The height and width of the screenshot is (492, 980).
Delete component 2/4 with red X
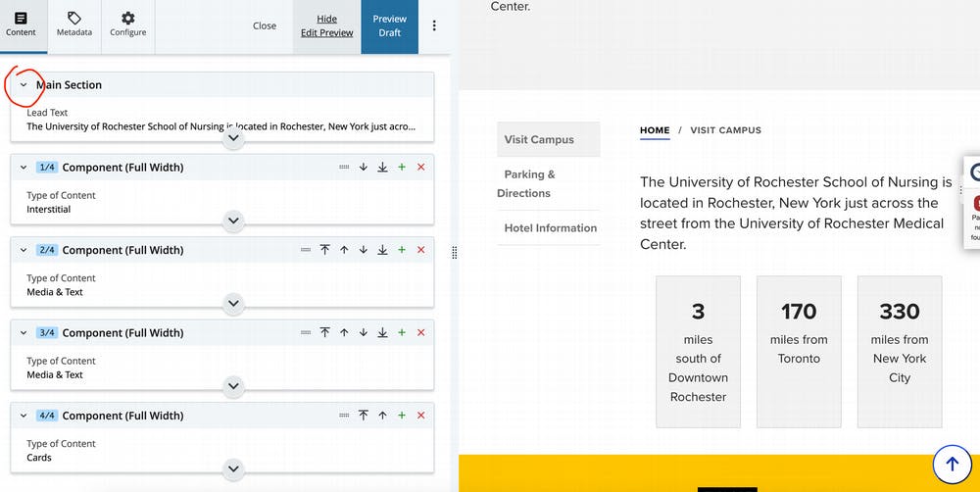[x=420, y=250]
